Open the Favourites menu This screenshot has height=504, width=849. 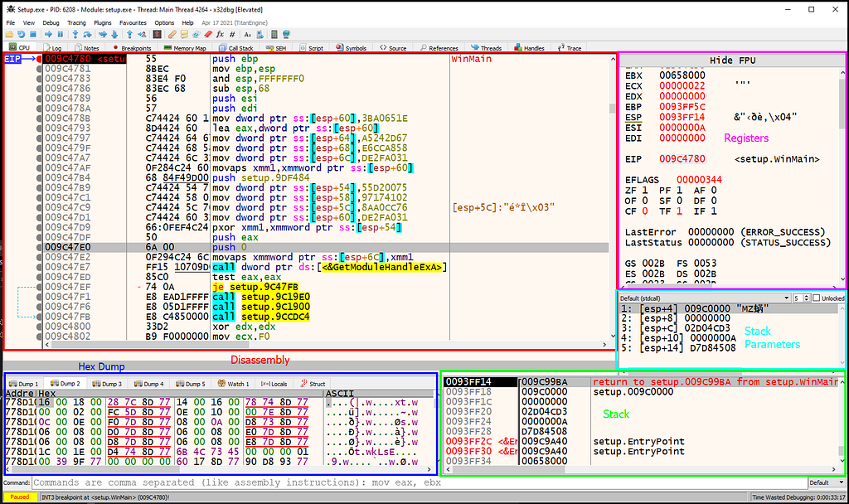pyautogui.click(x=133, y=22)
